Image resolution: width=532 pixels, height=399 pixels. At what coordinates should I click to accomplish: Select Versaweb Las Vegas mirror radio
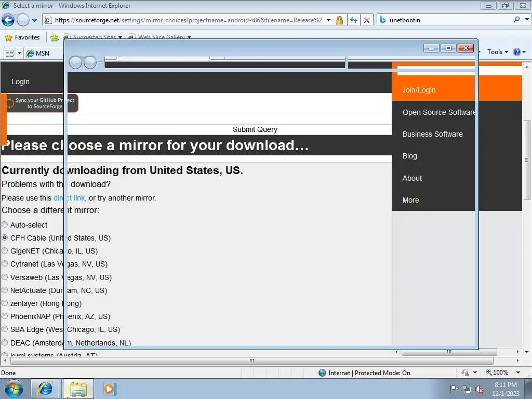(x=5, y=277)
